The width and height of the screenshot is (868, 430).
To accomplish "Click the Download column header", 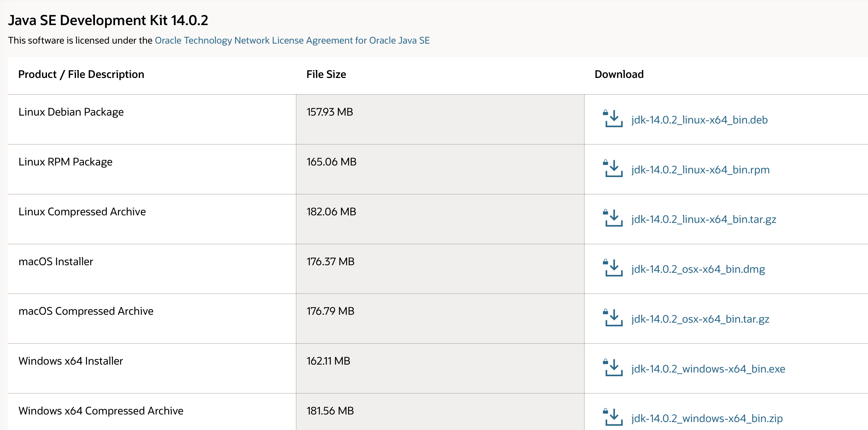I will (x=619, y=74).
